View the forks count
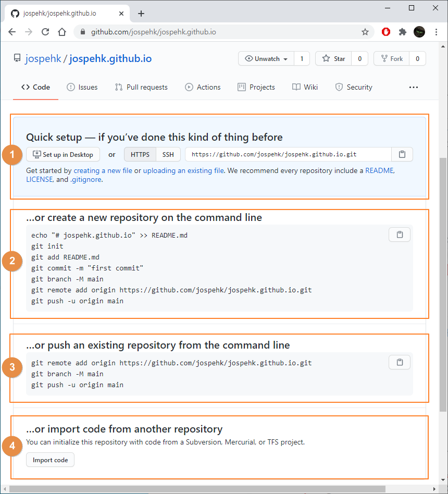The image size is (448, 494). 417,58
